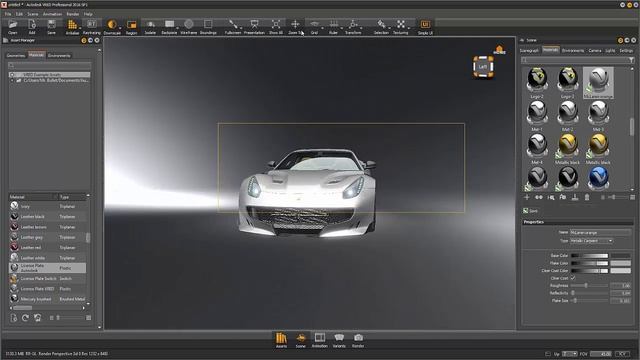
Task: Switch to the Camera tab
Action: (x=595, y=51)
